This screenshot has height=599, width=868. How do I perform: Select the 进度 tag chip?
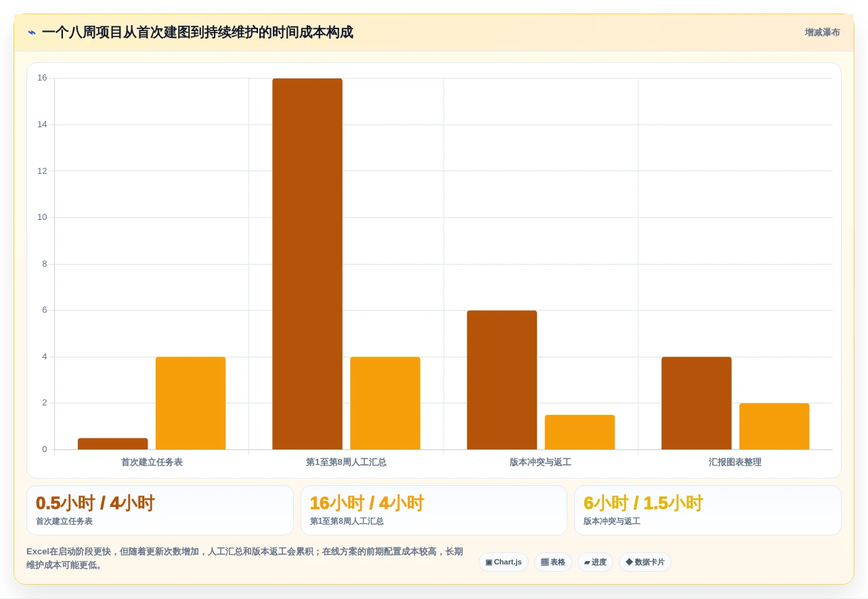coord(595,562)
